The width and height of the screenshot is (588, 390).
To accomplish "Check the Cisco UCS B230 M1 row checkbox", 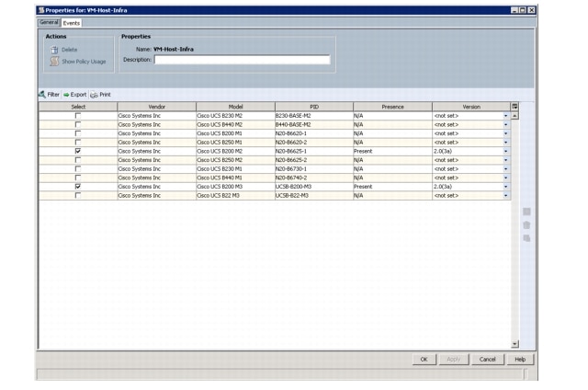I will (x=78, y=168).
